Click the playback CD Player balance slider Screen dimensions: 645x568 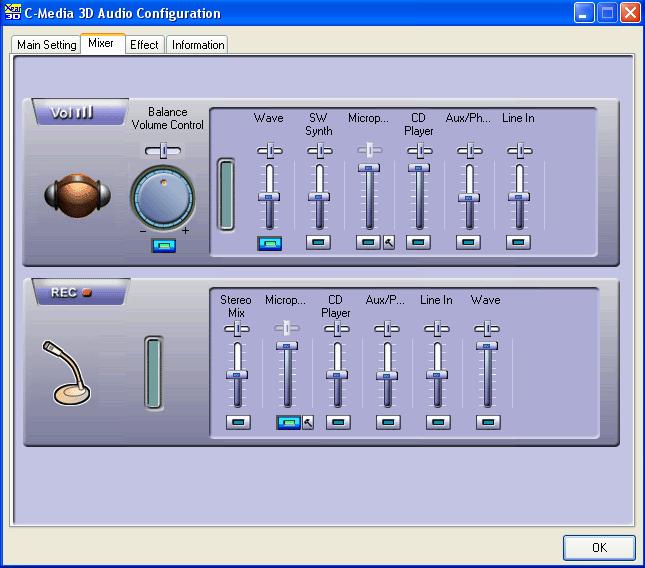pyautogui.click(x=420, y=151)
